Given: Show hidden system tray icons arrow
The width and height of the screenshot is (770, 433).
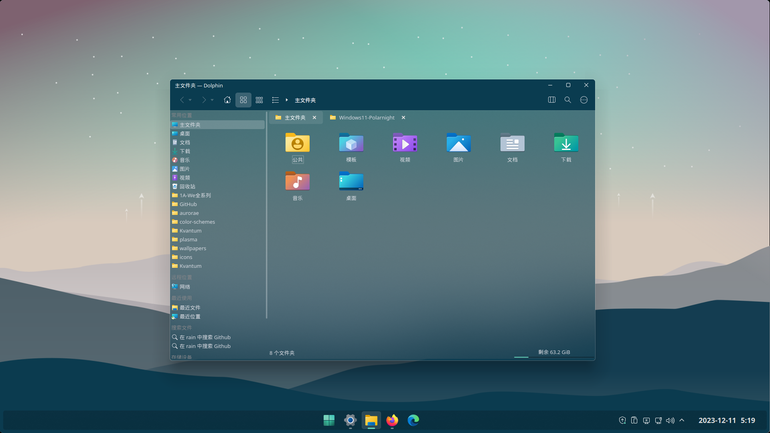Looking at the screenshot, I should pyautogui.click(x=682, y=420).
